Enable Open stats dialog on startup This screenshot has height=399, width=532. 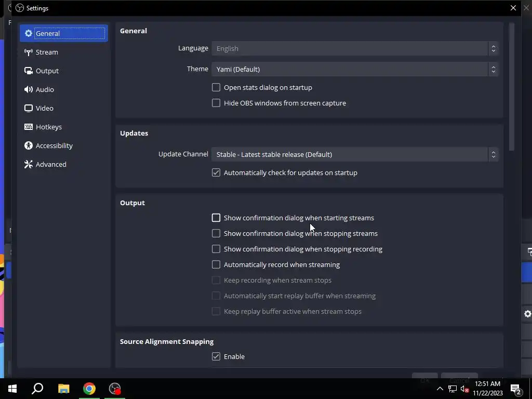(216, 87)
